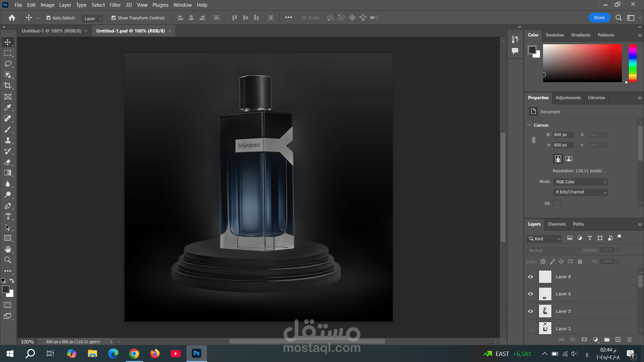
Task: Pick the Eyedropper tool
Action: pos(8,108)
